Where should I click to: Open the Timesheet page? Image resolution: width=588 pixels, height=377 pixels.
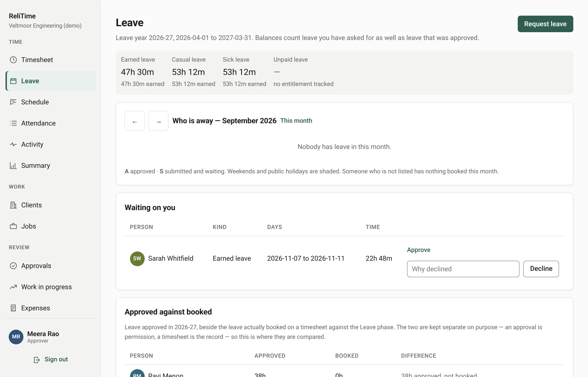coord(50,60)
